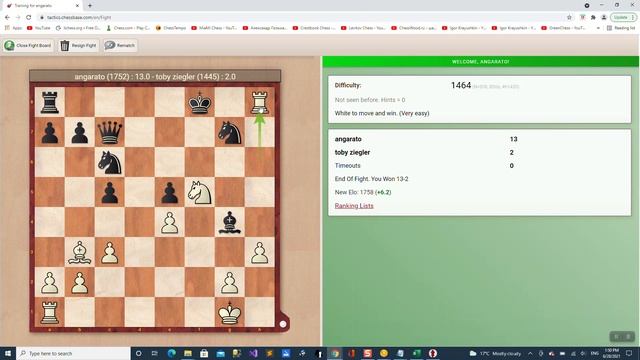Select the black queen on c7
The height and width of the screenshot is (360, 640).
[x=109, y=132]
